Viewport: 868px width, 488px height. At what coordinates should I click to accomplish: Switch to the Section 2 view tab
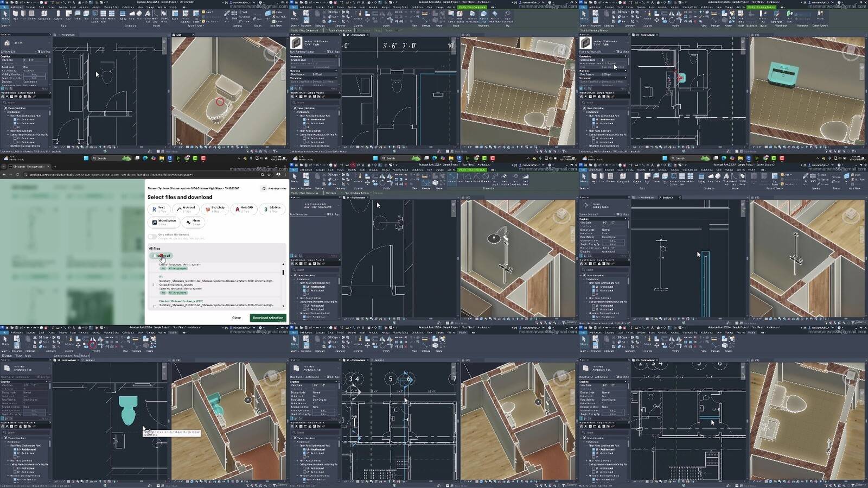[x=667, y=198]
